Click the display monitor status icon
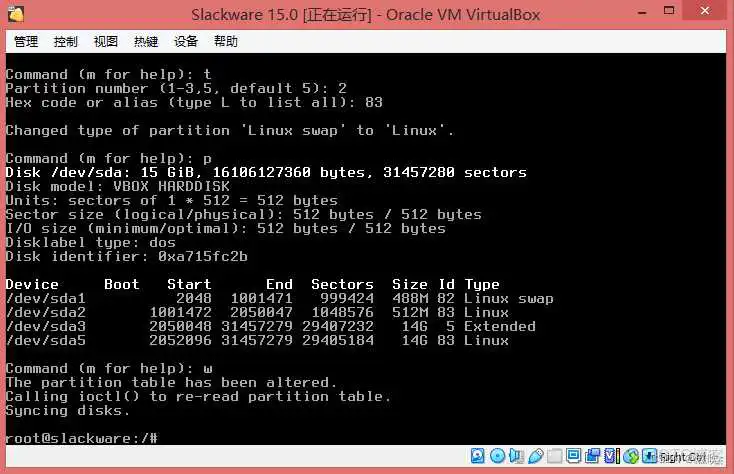 [573, 456]
